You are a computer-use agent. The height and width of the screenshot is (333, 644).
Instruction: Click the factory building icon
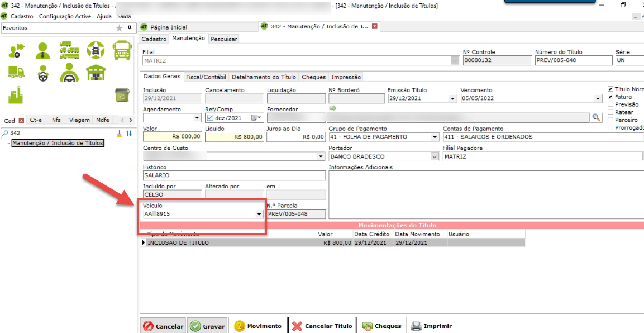tap(16, 95)
